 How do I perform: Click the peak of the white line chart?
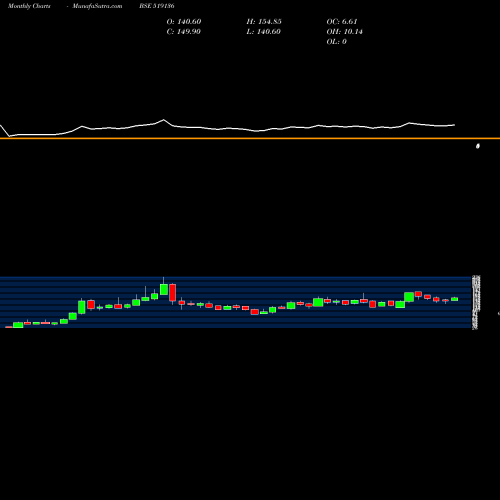[x=163, y=120]
